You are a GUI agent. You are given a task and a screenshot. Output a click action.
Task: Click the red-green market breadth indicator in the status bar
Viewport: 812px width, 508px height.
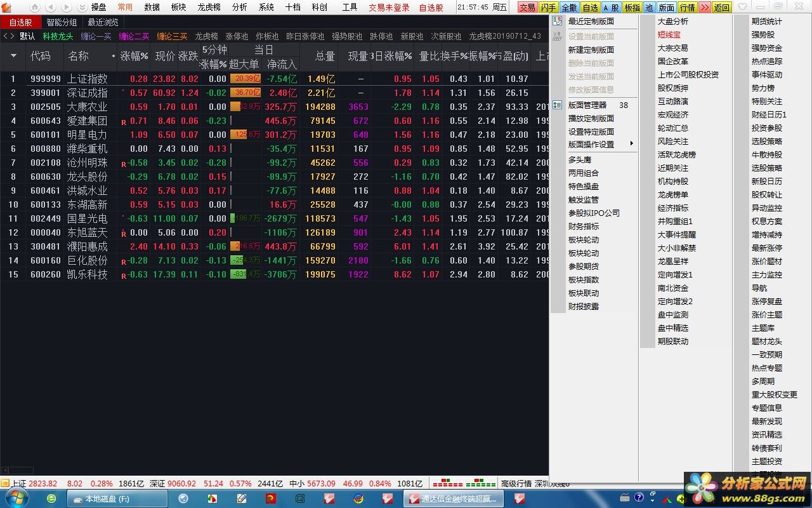coord(464,483)
